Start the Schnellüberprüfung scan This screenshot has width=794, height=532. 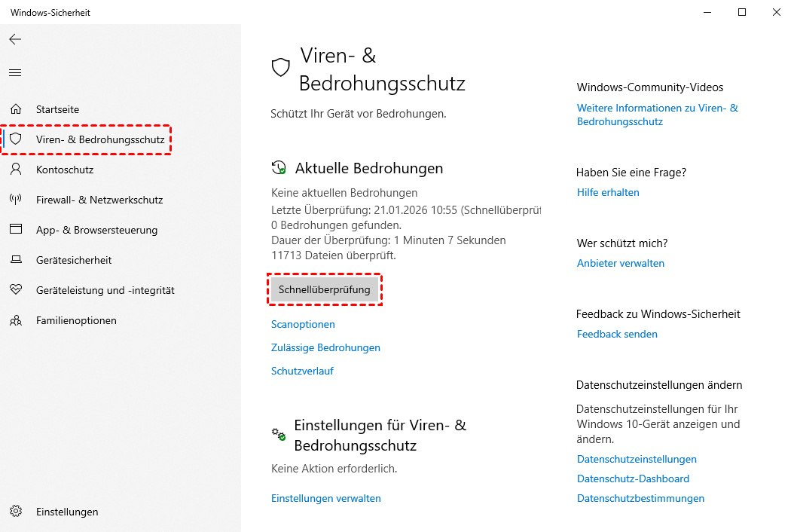324,289
